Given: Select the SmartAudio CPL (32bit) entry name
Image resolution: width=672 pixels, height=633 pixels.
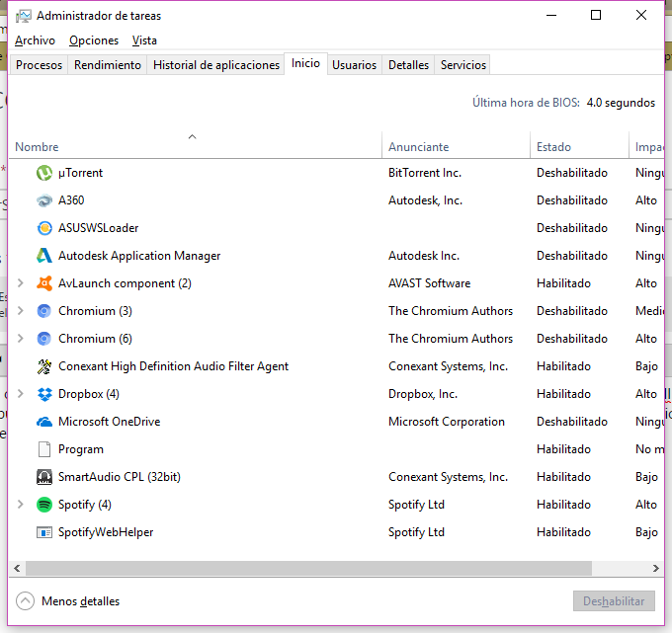Looking at the screenshot, I should (120, 477).
